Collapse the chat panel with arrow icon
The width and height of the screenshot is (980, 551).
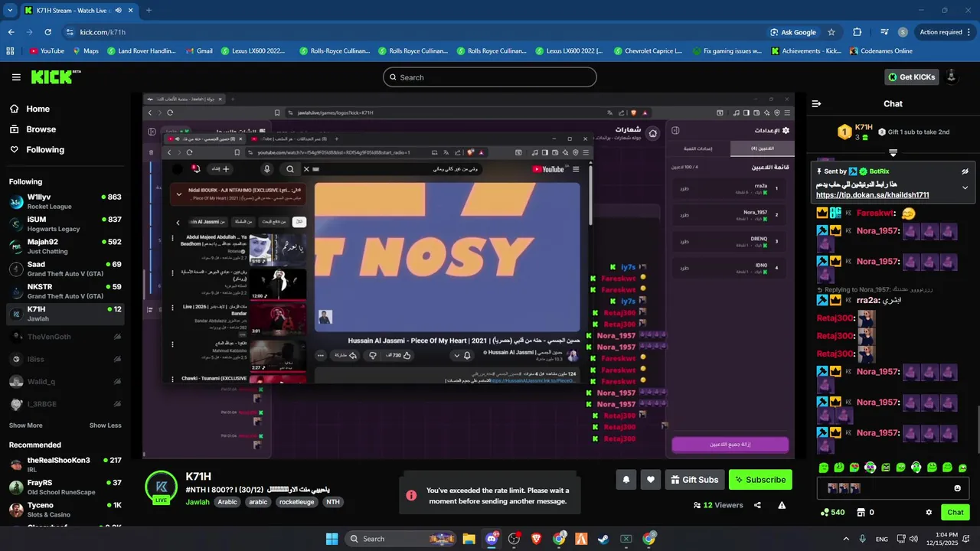pos(816,104)
